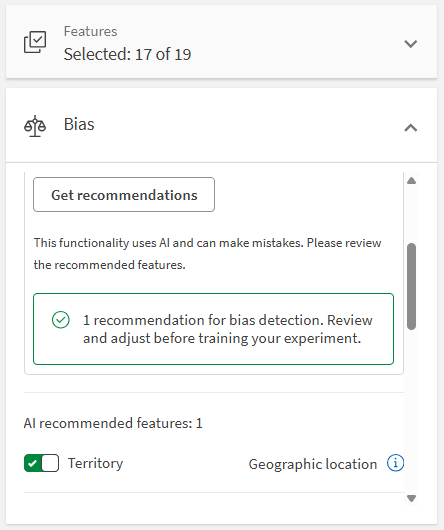444x530 pixels.
Task: Open the 'Selected: 17 of 19' summary
Action: (127, 54)
